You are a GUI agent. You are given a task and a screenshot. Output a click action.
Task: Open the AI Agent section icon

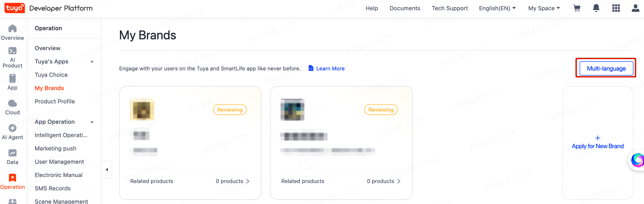click(x=12, y=132)
